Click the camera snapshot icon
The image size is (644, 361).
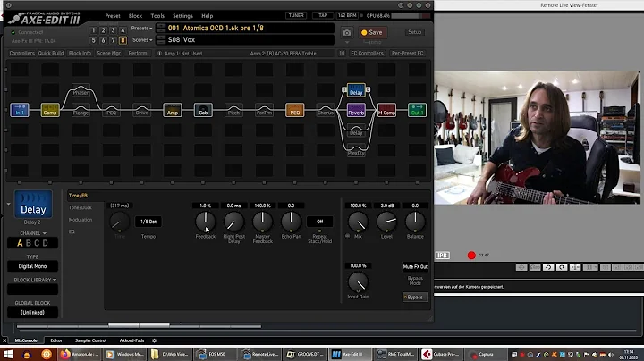(x=347, y=32)
